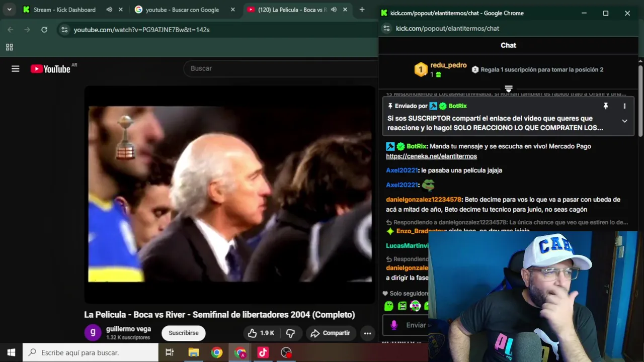Open guillermo vega channel avatar
This screenshot has width=644, height=362.
[x=93, y=333]
